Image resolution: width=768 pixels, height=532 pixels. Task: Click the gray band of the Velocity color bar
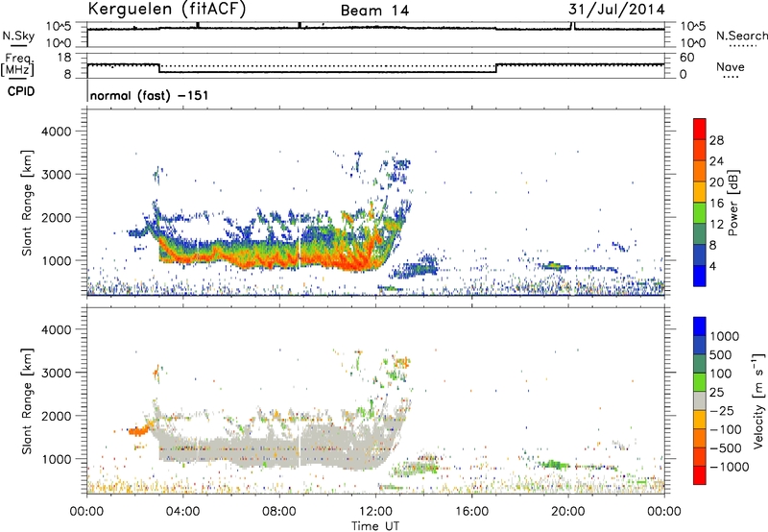700,400
